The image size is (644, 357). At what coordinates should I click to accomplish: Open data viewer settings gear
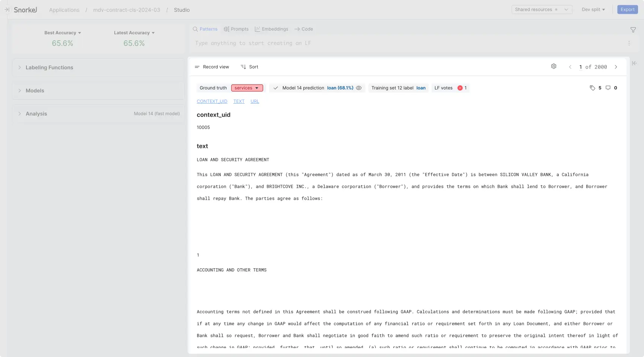(554, 66)
